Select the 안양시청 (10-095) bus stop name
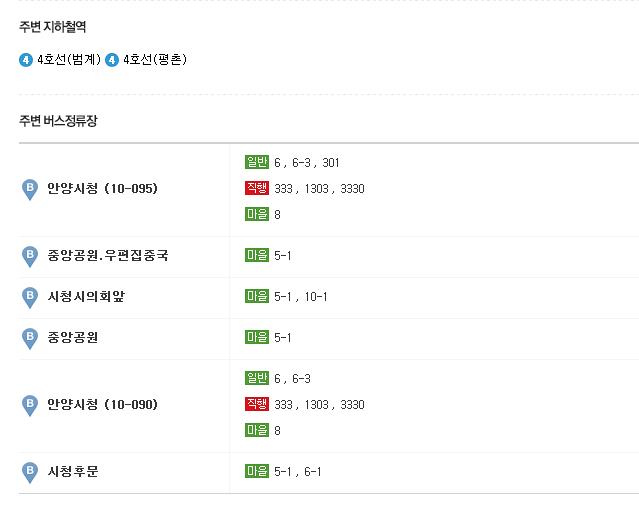The height and width of the screenshot is (531, 639). (102, 188)
